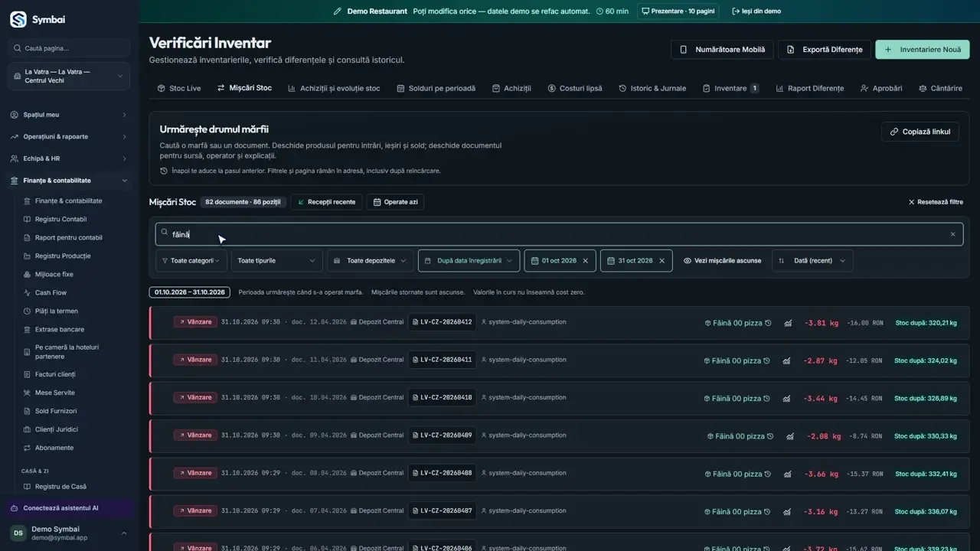Open the chart icon in the -2.87 kg row
Screen dimensions: 980x551
(786, 360)
